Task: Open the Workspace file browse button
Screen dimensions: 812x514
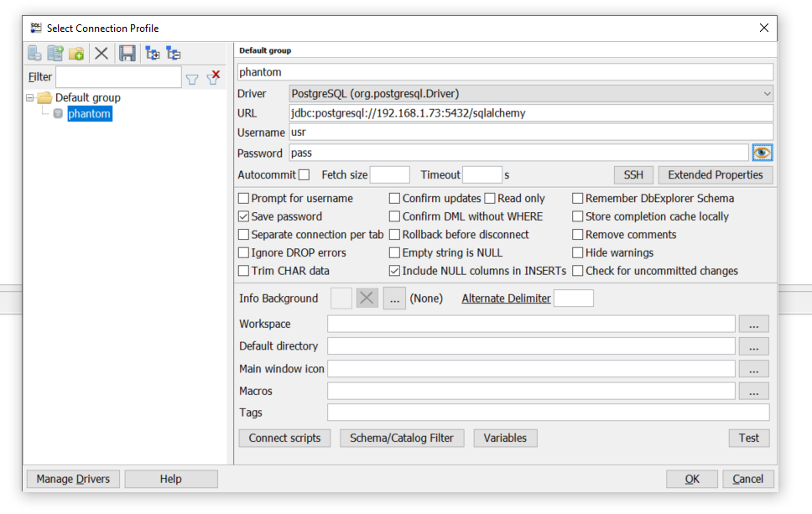Action: click(753, 324)
